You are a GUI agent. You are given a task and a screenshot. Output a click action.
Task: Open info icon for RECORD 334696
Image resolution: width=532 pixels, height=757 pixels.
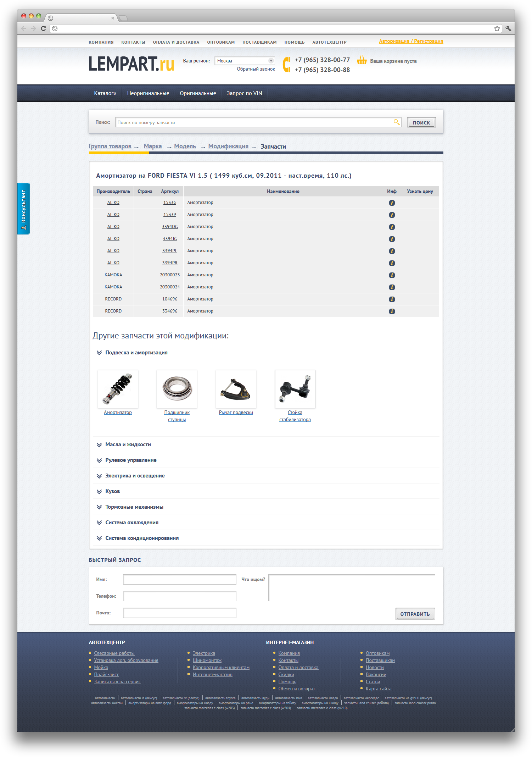click(x=392, y=311)
